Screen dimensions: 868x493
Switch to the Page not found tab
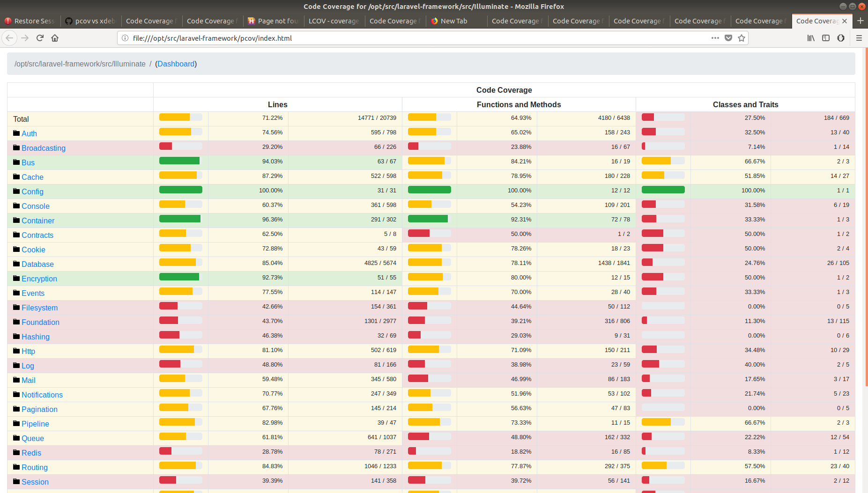[274, 21]
